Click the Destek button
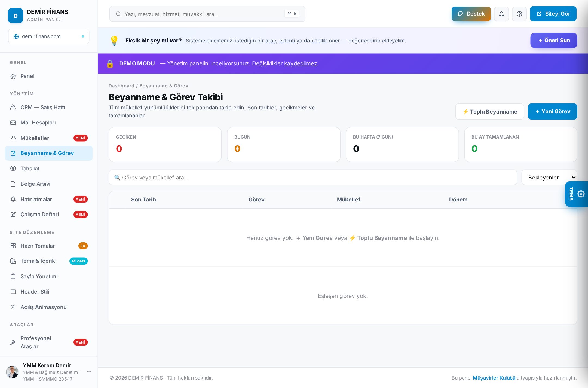Screen dimensions: 588x388 tap(471, 14)
